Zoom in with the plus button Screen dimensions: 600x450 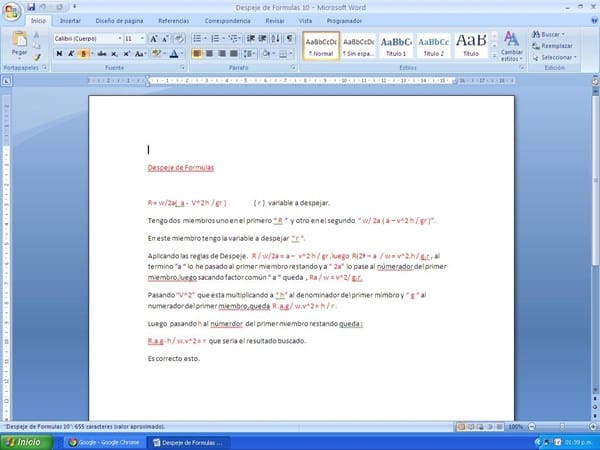(593, 426)
